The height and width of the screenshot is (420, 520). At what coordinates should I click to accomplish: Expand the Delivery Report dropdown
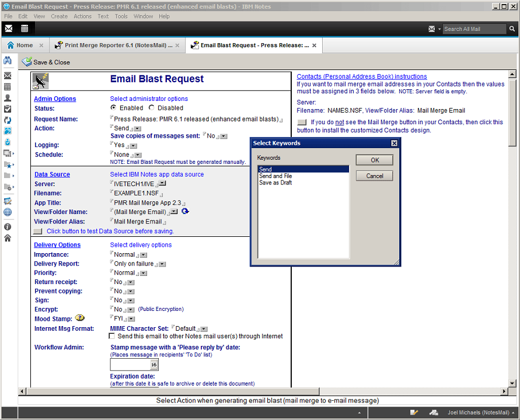162,264
